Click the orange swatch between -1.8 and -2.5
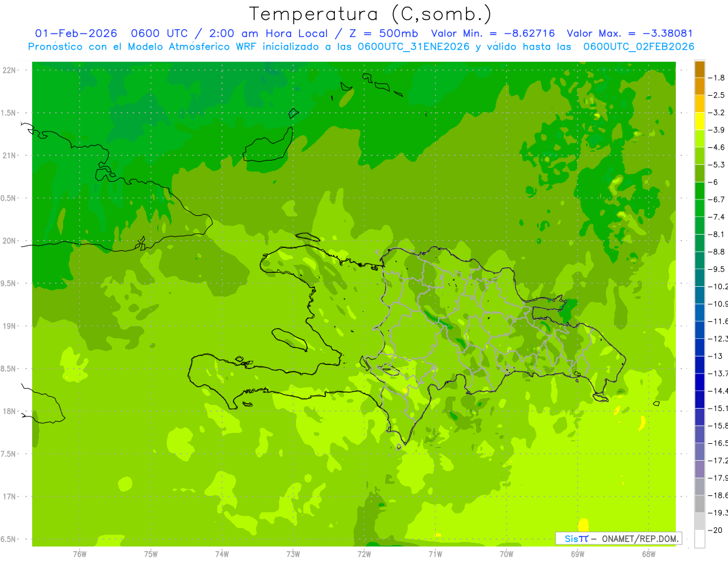 (x=699, y=86)
